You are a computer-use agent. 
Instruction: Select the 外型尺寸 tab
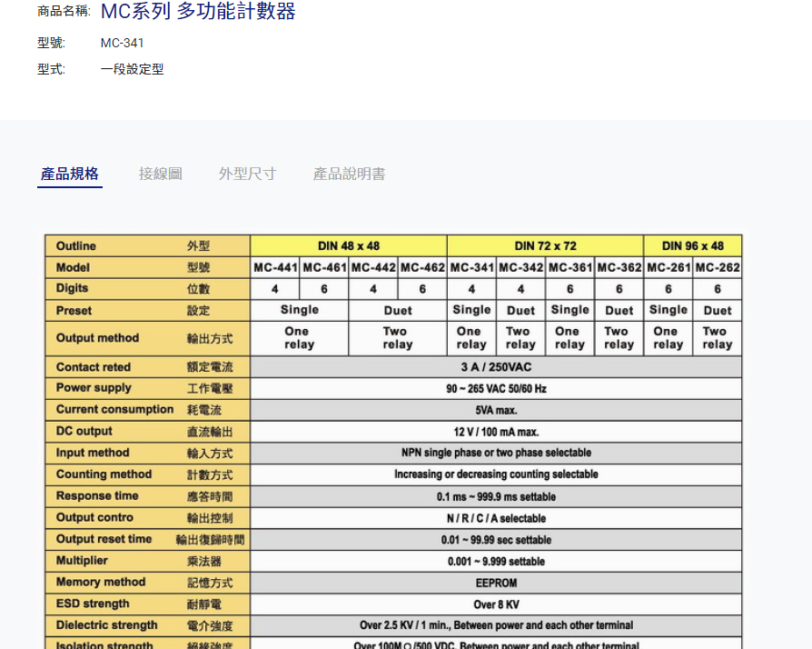coord(247,175)
